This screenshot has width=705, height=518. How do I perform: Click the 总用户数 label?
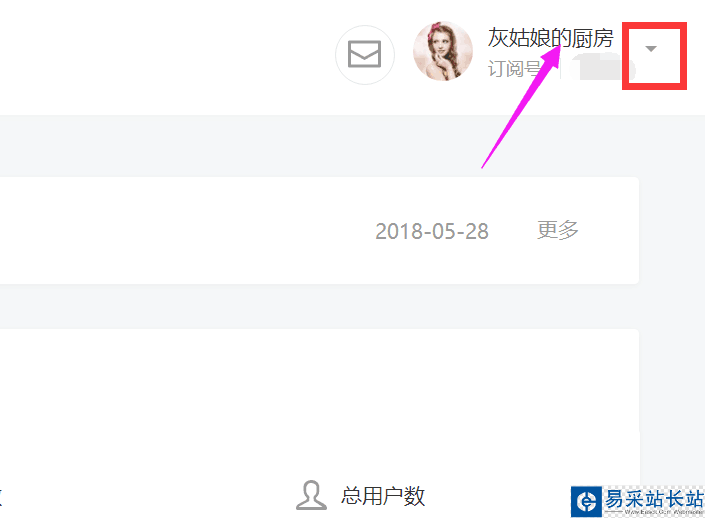[383, 496]
